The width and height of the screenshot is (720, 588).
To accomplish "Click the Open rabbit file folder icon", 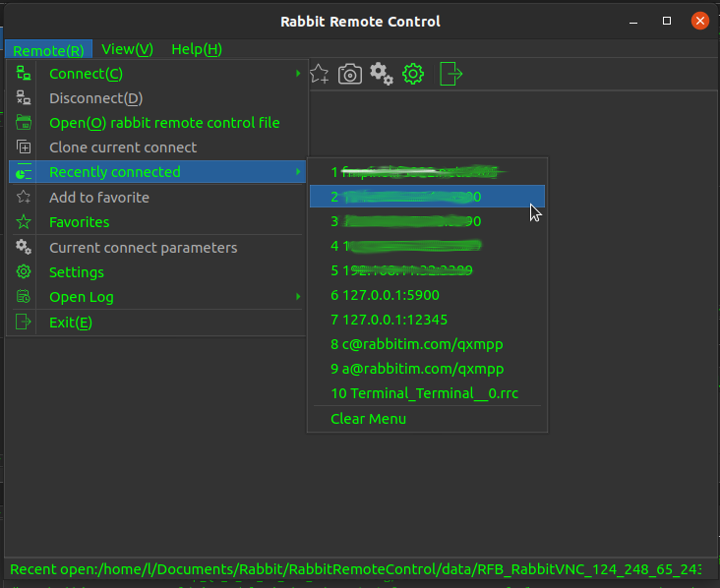I will (x=24, y=123).
